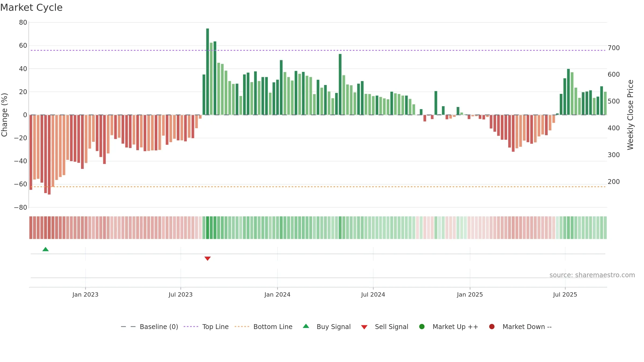Click the −40 tick on left axis
The width and height of the screenshot is (644, 362).
[21, 161]
